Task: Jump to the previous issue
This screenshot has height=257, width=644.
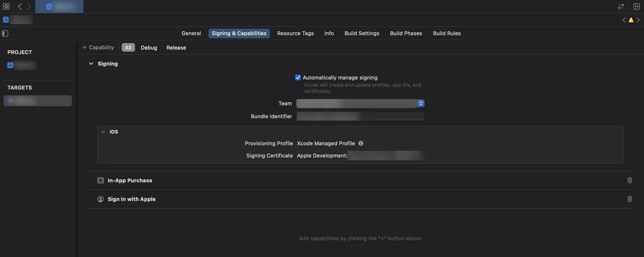Action: point(624,20)
